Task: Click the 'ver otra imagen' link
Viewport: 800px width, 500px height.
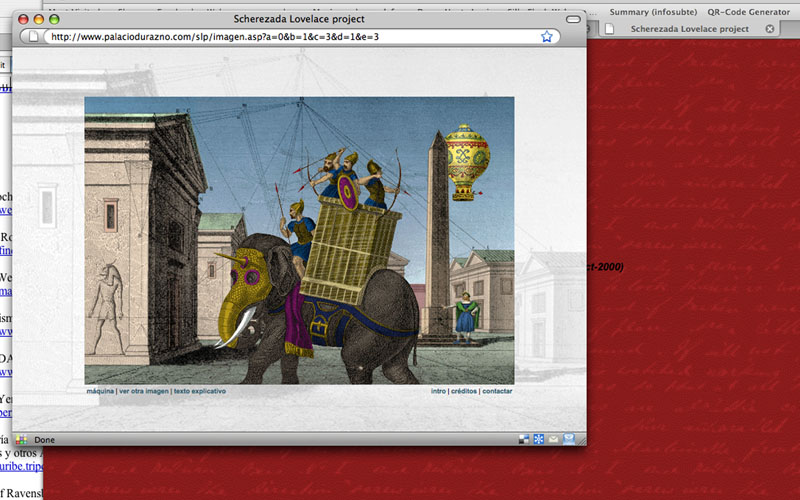Action: pyautogui.click(x=143, y=391)
